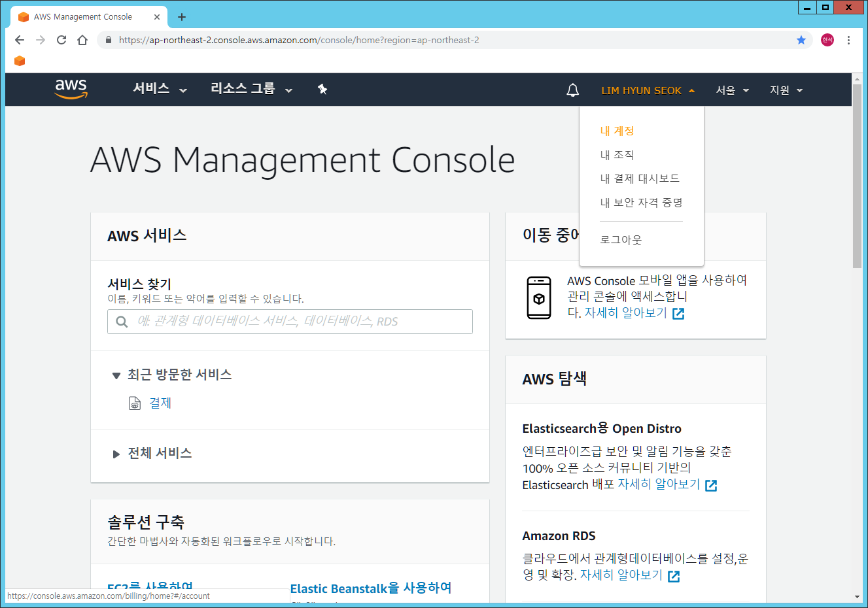Go back with browser back arrow
The image size is (868, 608).
(20, 40)
